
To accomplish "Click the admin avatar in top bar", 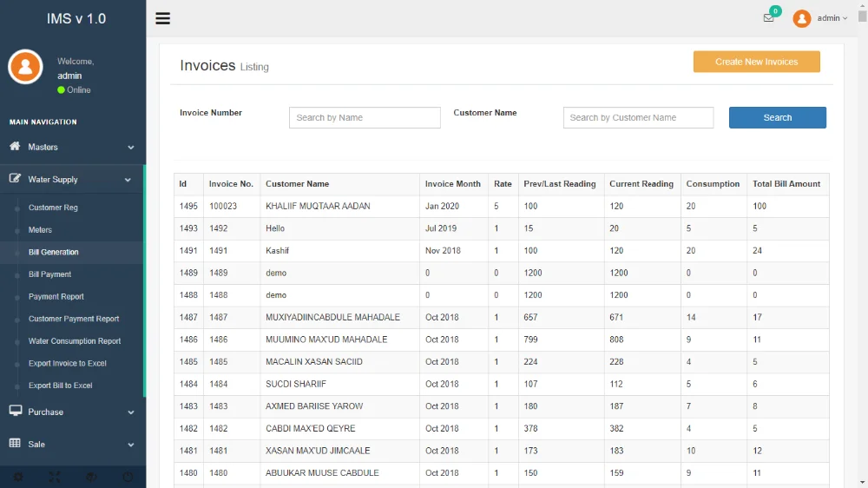I will [802, 18].
